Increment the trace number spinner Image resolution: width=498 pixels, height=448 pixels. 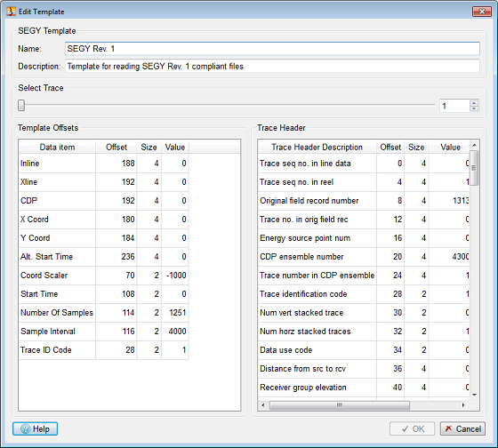tap(474, 103)
